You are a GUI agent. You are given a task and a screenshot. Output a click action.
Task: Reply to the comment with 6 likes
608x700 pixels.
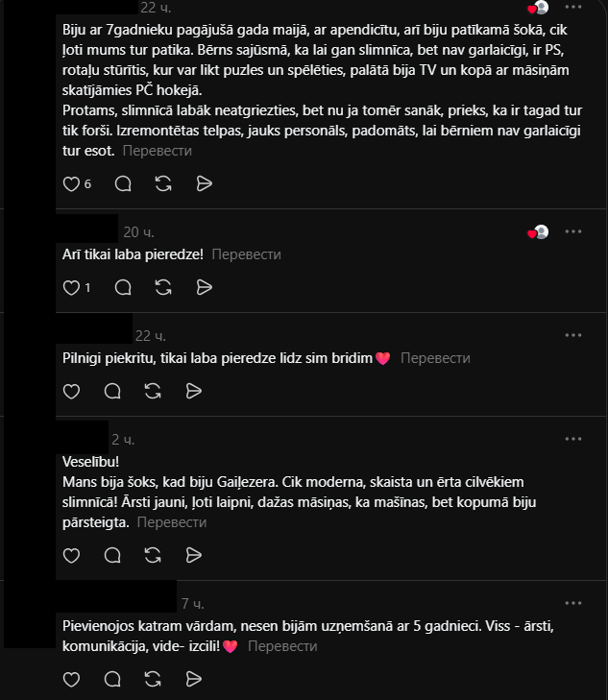pyautogui.click(x=123, y=183)
